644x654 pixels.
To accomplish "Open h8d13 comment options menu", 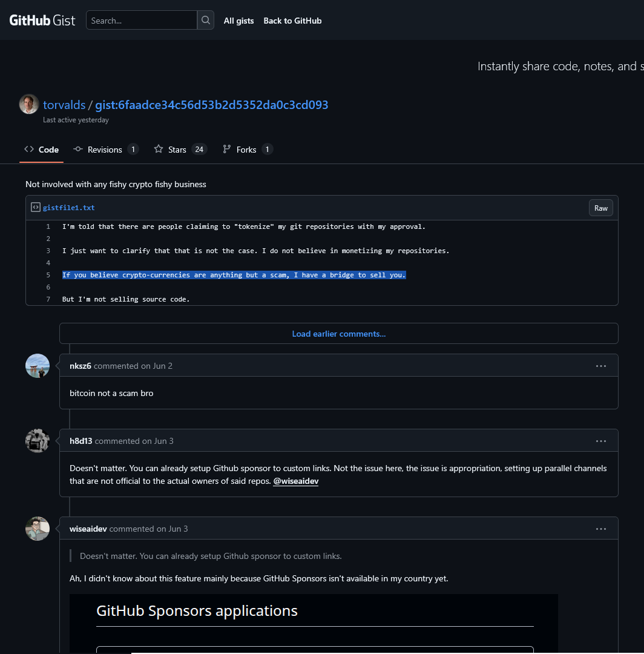I will coord(600,441).
